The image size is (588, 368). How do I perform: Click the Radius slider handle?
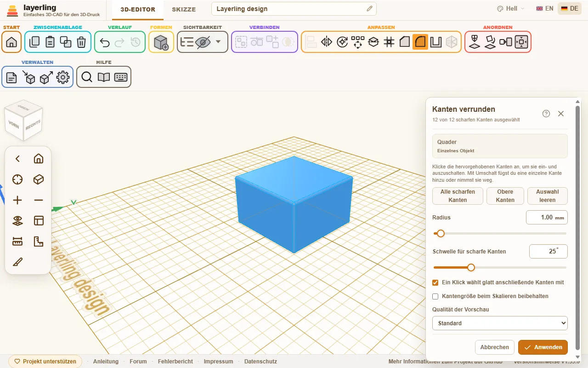tap(441, 234)
